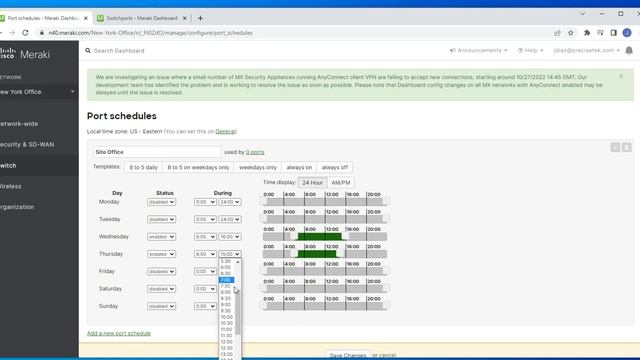Screen dimensions: 640x360
Task: Choose 12:00 in open time list
Action: tap(227, 342)
